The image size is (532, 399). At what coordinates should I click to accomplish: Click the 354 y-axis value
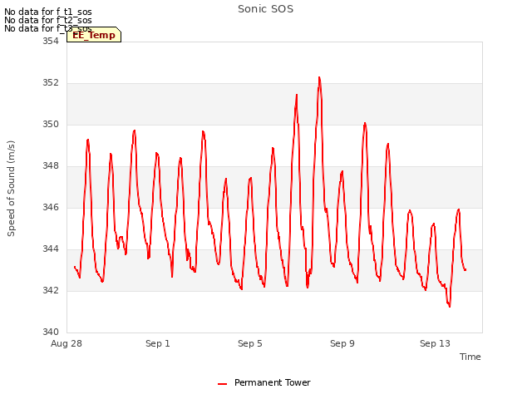[51, 41]
